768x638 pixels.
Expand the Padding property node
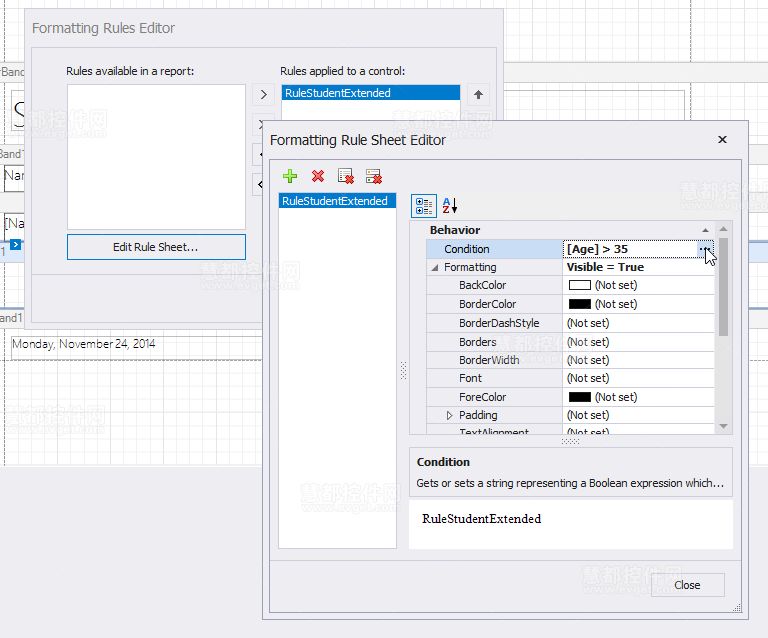point(449,415)
